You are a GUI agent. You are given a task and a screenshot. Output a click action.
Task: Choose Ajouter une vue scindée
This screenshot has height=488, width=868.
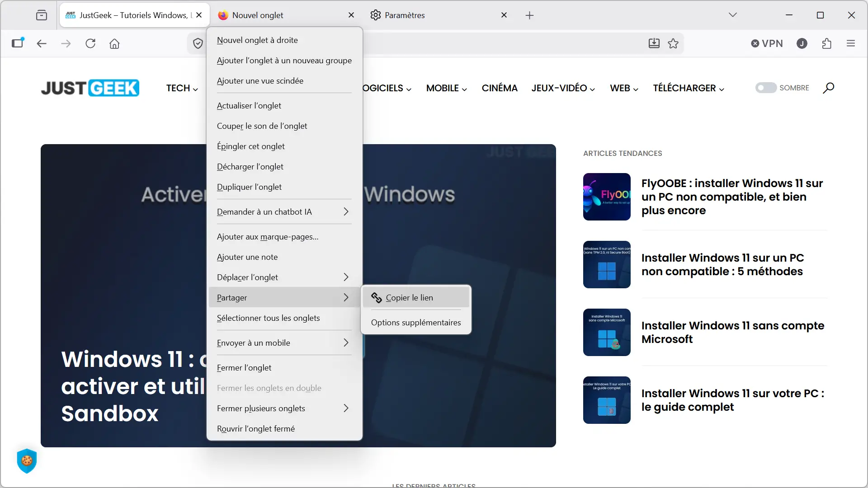click(284, 80)
